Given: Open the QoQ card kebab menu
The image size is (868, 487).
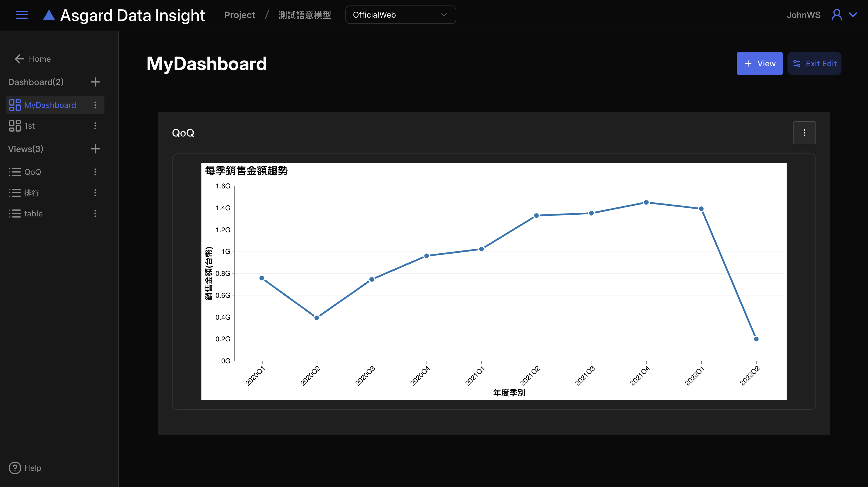Looking at the screenshot, I should (804, 133).
